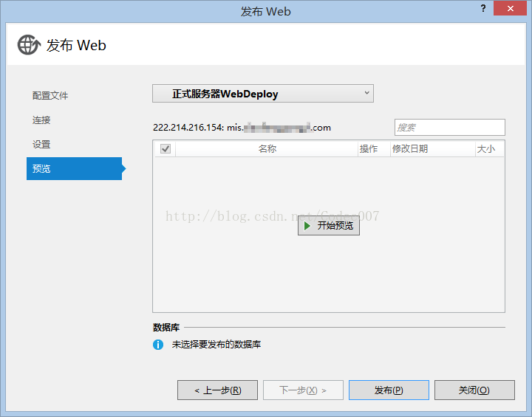Switch to the 配置文件 step

pyautogui.click(x=50, y=96)
